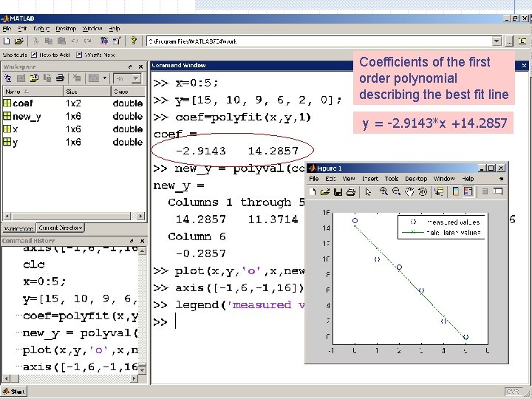Viewport: 532px width, 399px height.
Task: Select the Rotate 3D tool in Figure 1
Action: [423, 191]
